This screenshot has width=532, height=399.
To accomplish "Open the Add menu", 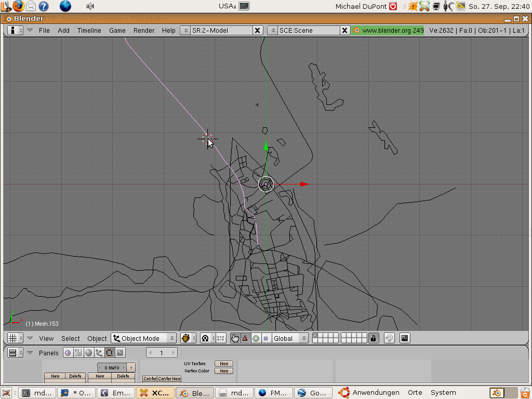I will (x=63, y=31).
